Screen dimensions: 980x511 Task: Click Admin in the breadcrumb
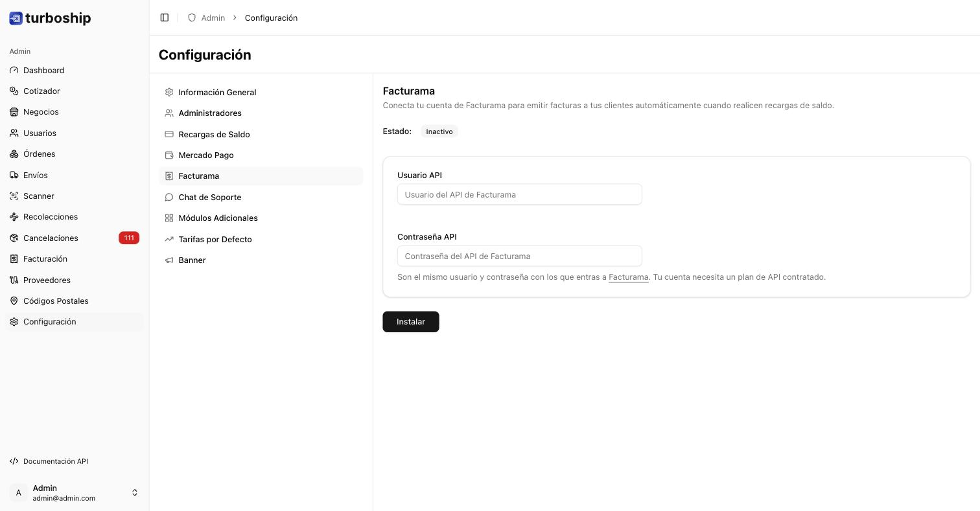(213, 17)
